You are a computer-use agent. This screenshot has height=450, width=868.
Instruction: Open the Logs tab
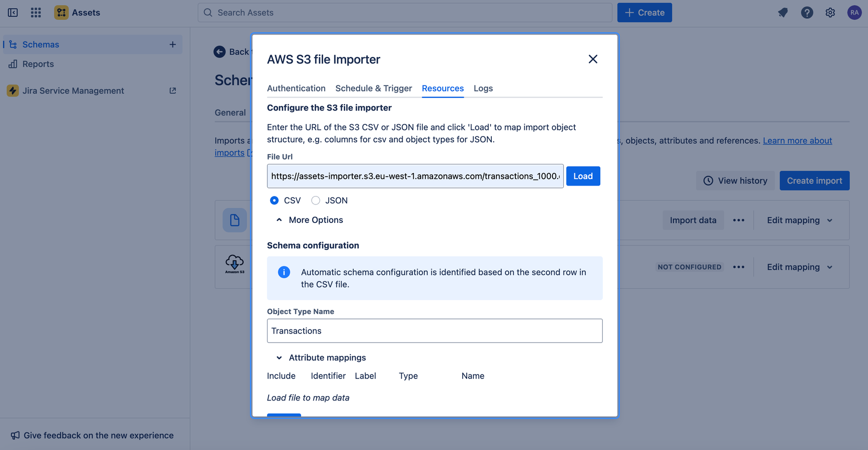[x=483, y=88]
